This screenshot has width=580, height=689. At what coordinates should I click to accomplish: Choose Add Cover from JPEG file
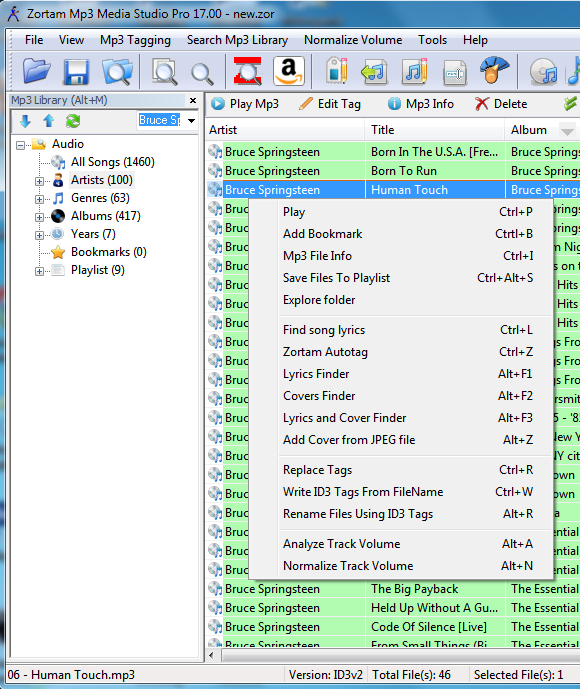click(401, 440)
